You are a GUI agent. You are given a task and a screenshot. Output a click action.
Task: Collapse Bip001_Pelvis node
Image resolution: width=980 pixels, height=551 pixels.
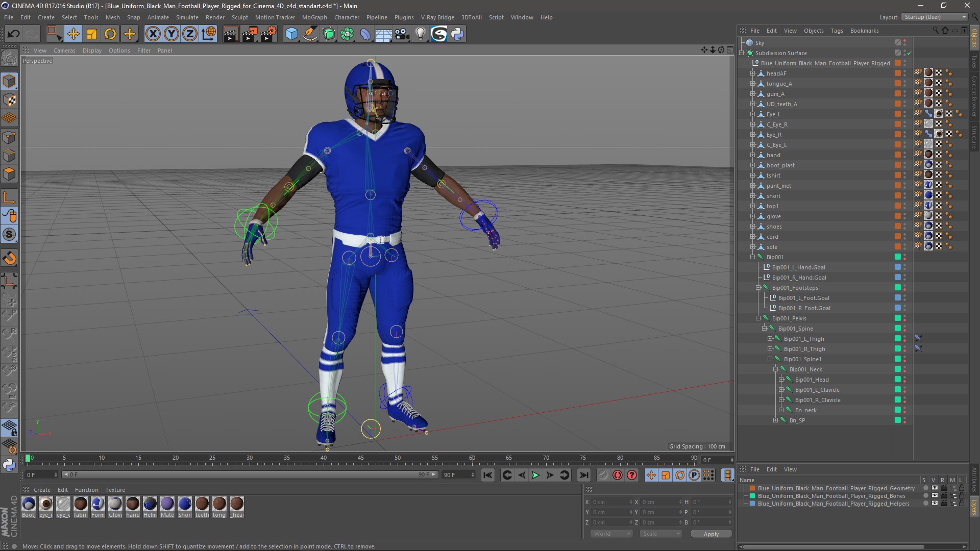[x=758, y=318]
